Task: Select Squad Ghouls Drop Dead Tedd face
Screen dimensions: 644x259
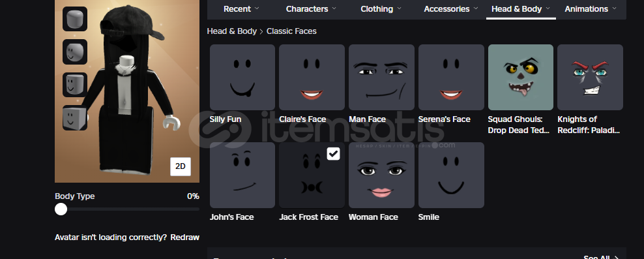Action: click(521, 77)
